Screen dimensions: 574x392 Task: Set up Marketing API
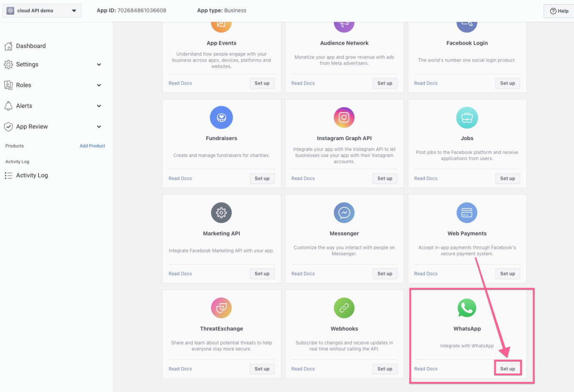(x=262, y=274)
